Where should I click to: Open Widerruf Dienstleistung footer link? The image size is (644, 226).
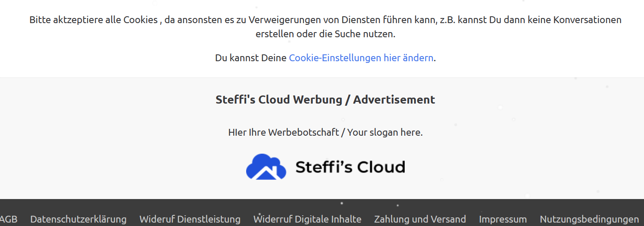190,219
